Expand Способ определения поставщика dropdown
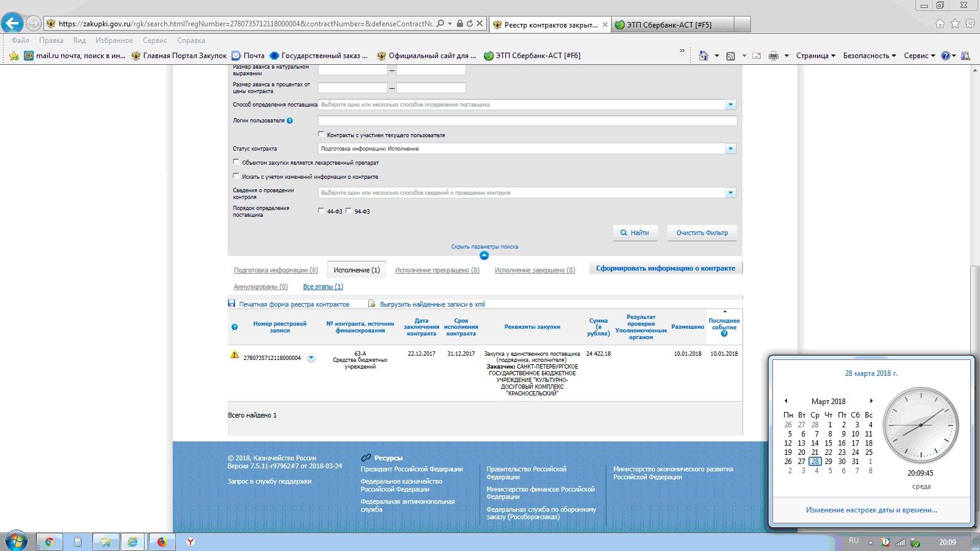 (730, 105)
